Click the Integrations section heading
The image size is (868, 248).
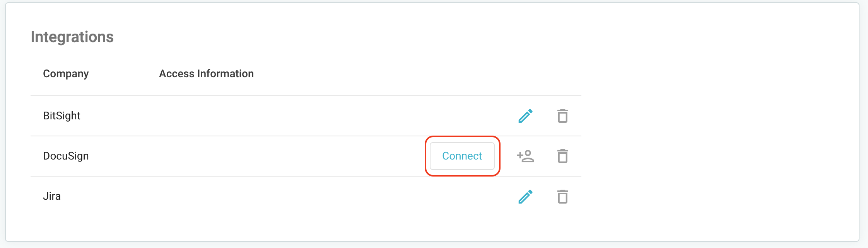coord(73,37)
